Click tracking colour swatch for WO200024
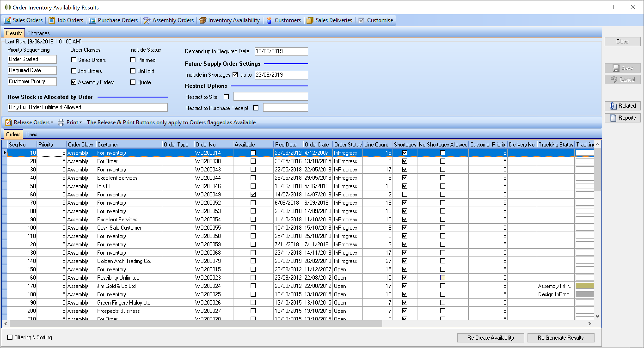This screenshot has width=644, height=348. tap(584, 286)
